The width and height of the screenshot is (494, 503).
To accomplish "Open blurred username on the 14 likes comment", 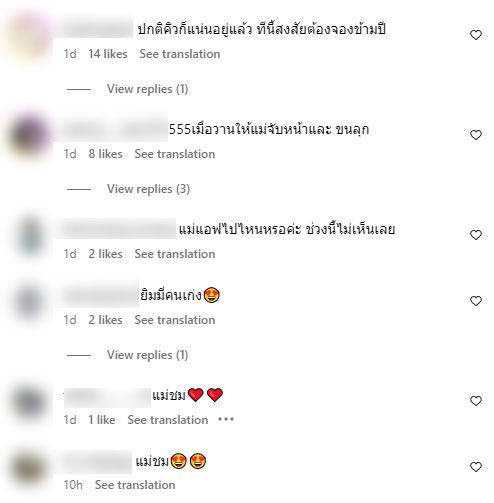I will 98,28.
